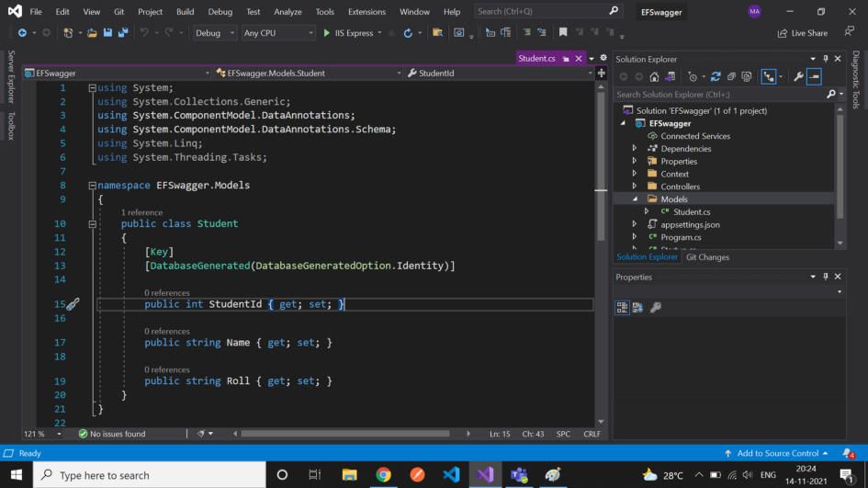868x488 pixels.
Task: Expand the Student.cs node
Action: [647, 211]
